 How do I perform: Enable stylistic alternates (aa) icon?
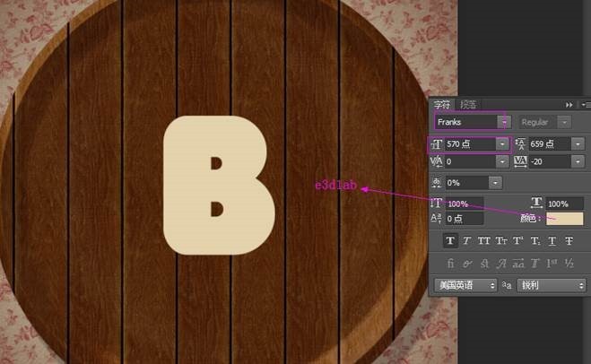(x=518, y=264)
